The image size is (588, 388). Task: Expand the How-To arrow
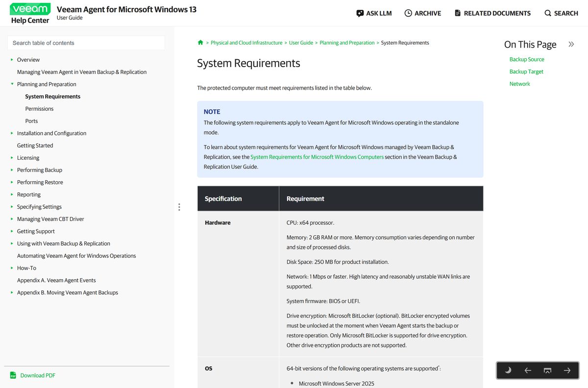click(x=12, y=268)
